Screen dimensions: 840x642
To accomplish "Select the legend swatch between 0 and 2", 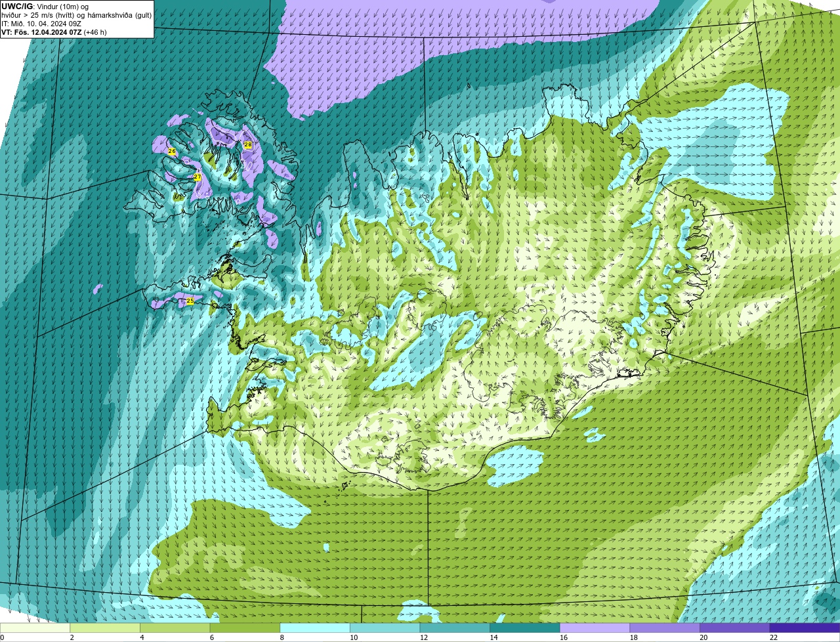I will click(35, 628).
